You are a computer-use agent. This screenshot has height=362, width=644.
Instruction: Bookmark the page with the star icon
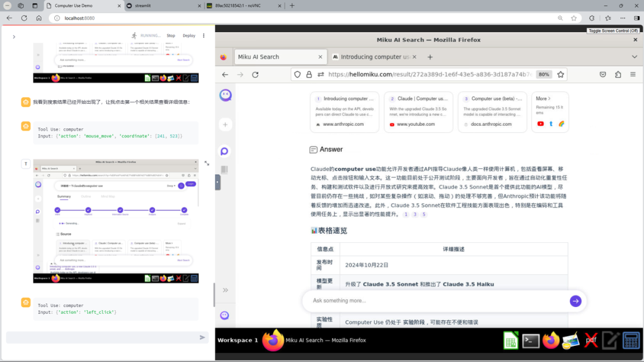pyautogui.click(x=561, y=75)
